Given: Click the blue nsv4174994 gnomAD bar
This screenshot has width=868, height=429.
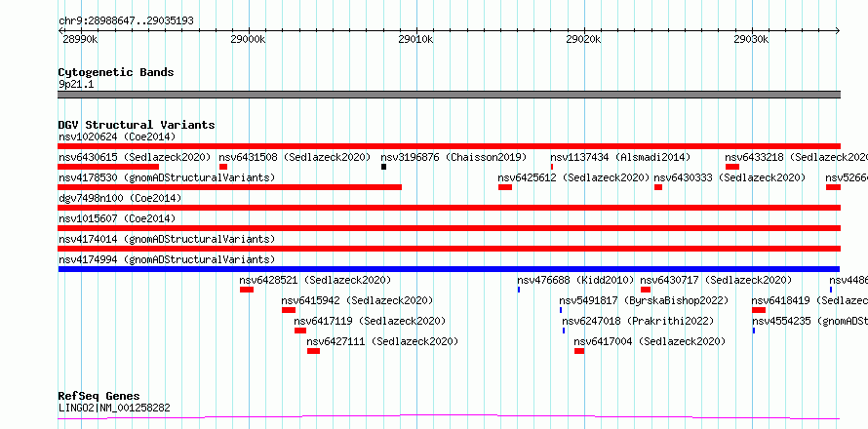Looking at the screenshot, I should point(449,269).
